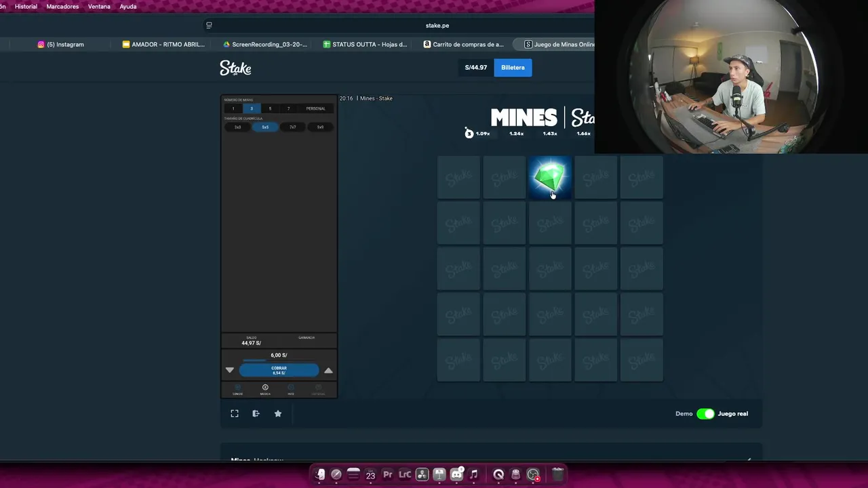This screenshot has height=488, width=868.
Task: Click the Stake logo
Action: (x=235, y=68)
